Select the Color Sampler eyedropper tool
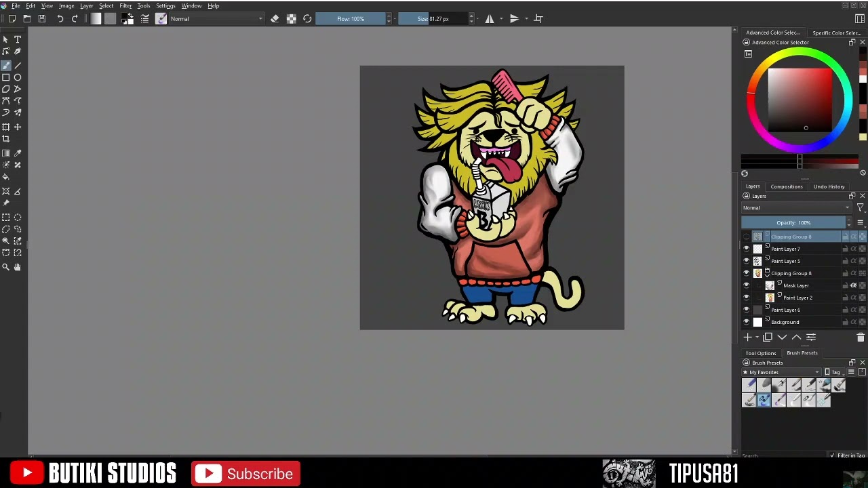868x488 pixels. (18, 153)
